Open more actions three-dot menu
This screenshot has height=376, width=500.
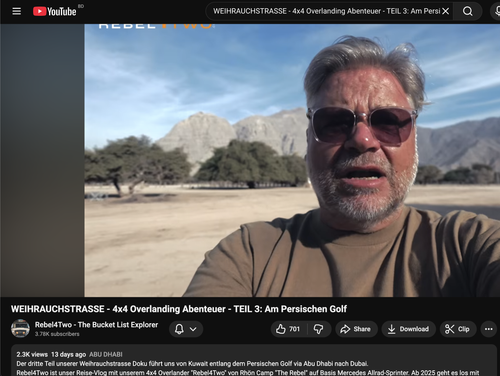click(x=489, y=329)
